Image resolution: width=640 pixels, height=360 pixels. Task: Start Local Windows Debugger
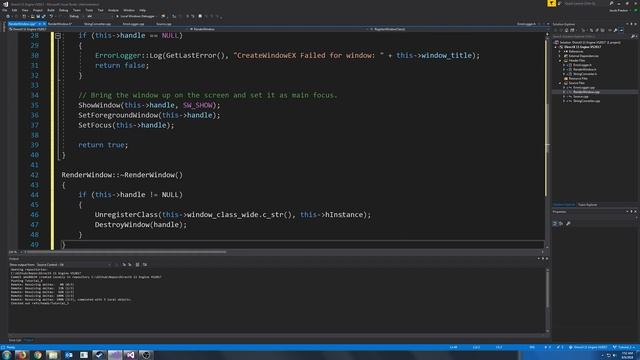point(136,16)
